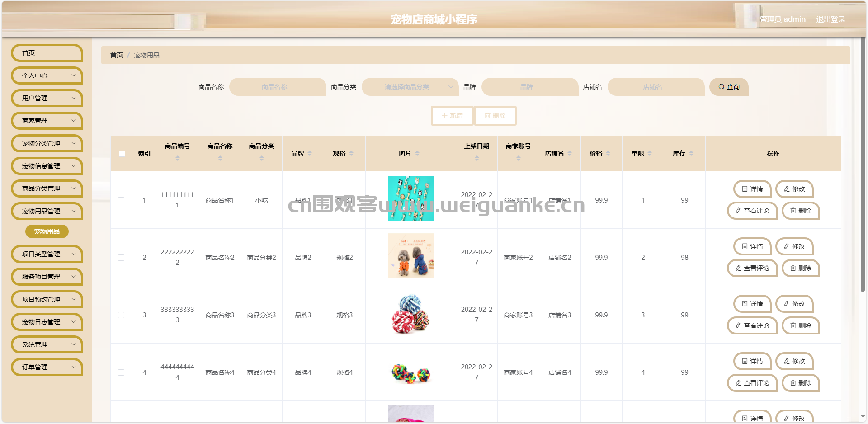
Task: Sort by 单限 column sort icon
Action: 650,154
